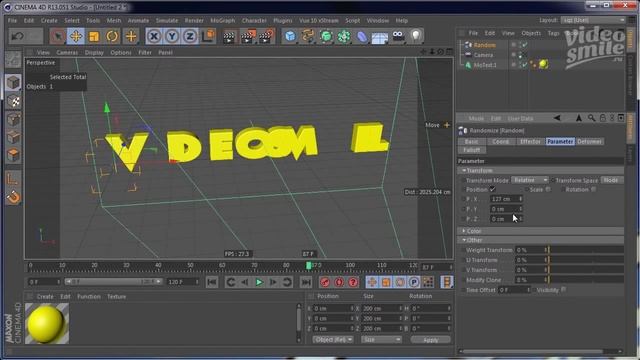Enable Axis mode L-shaped icon
The image size is (640, 360).
[x=13, y=179]
